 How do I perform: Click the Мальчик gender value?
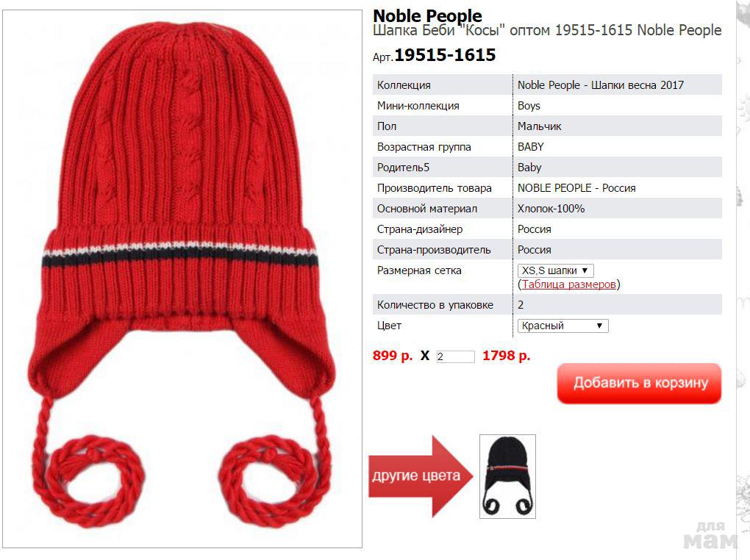click(x=539, y=126)
